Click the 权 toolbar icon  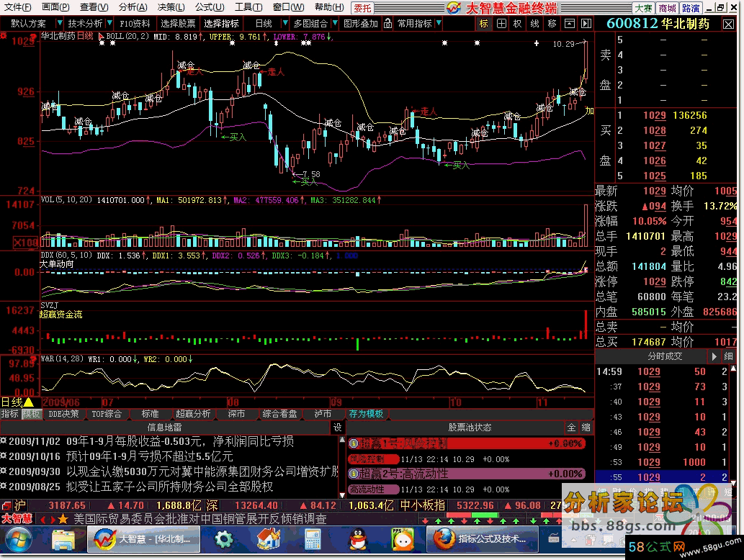coord(518,23)
